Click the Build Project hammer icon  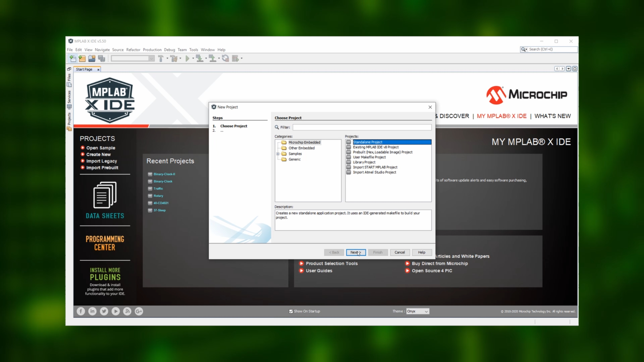point(160,58)
